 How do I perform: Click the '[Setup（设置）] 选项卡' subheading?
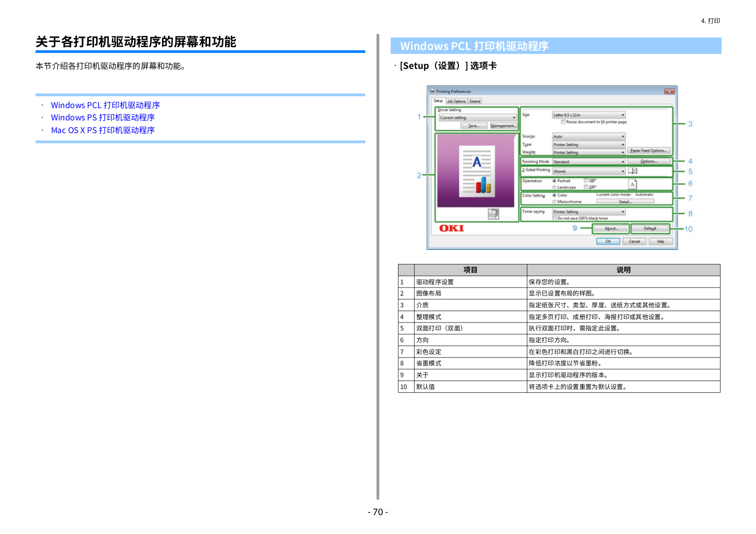click(448, 66)
